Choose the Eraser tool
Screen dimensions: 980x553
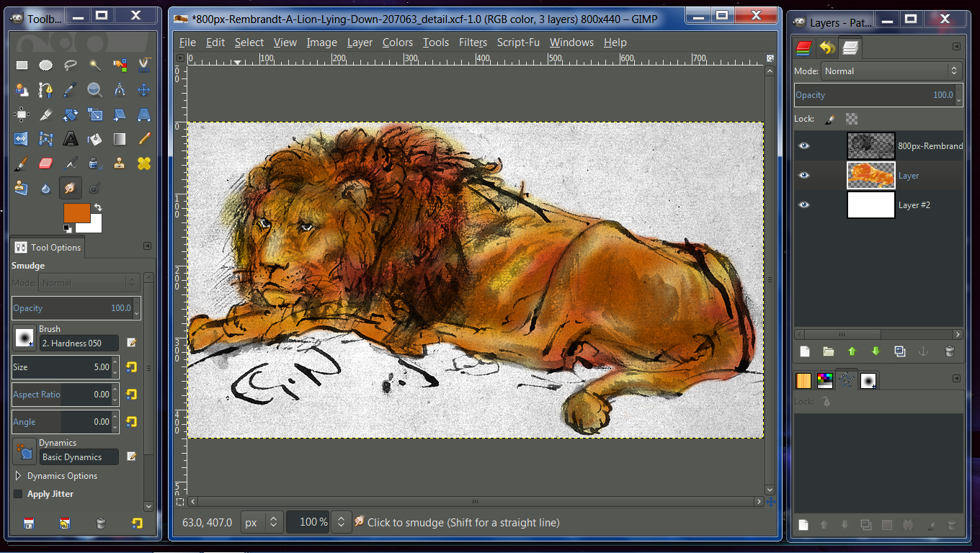pos(46,163)
